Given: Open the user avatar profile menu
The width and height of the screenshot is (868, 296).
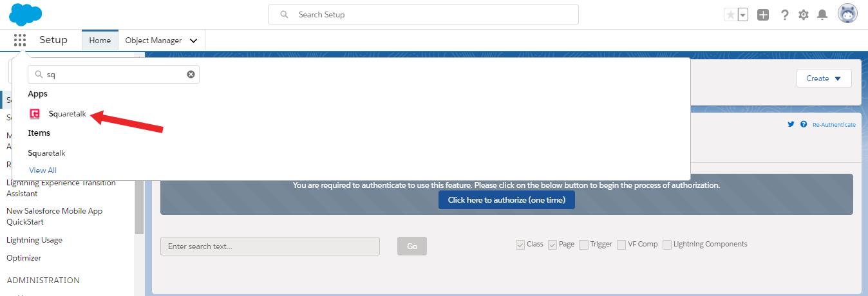Looking at the screenshot, I should pos(847,14).
